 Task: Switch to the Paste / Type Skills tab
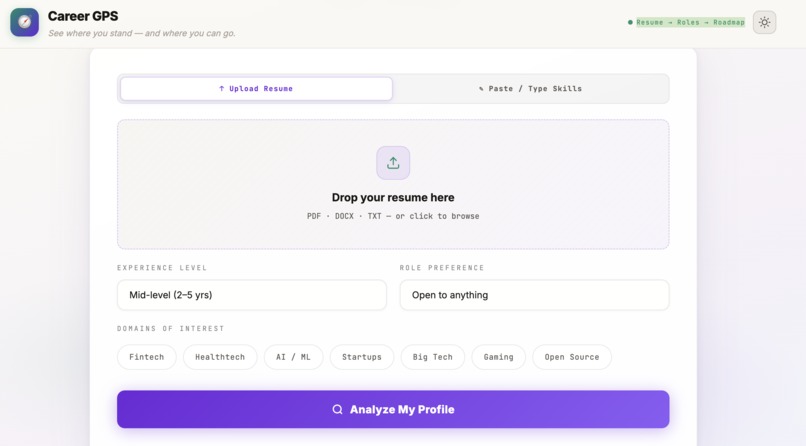pos(530,89)
